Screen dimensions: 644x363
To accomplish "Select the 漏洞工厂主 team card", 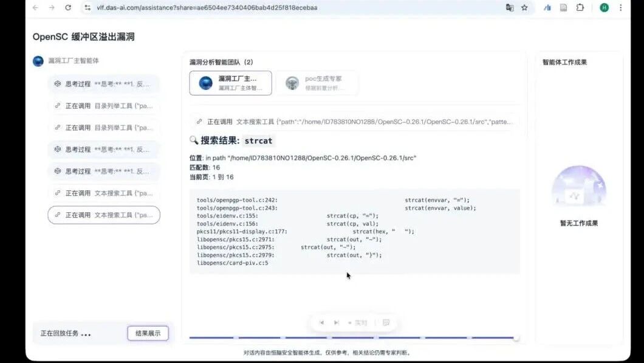I will coord(230,83).
